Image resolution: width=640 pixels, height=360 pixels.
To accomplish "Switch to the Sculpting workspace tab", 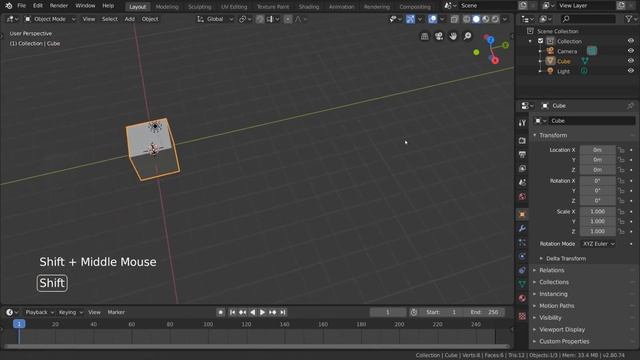I will [x=200, y=7].
